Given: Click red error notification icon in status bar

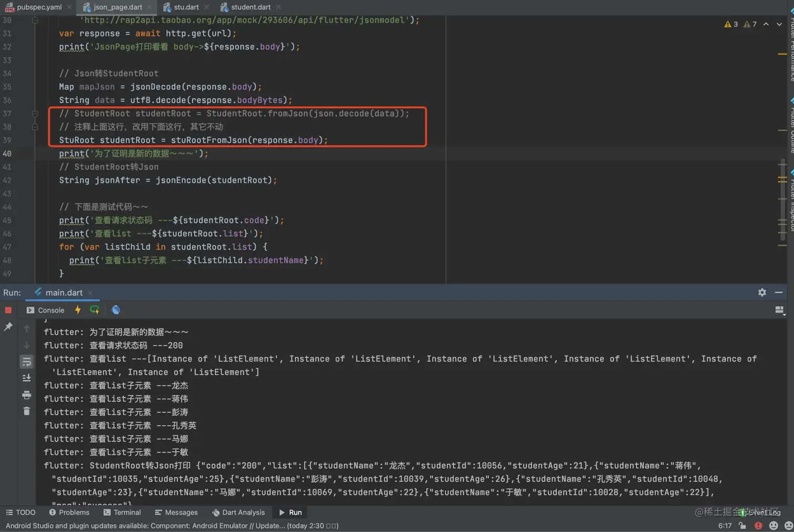Looking at the screenshot, I should pos(758,526).
